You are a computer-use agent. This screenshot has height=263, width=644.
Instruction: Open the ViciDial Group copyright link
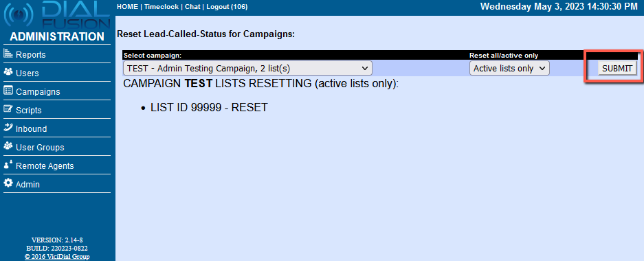pyautogui.click(x=57, y=257)
